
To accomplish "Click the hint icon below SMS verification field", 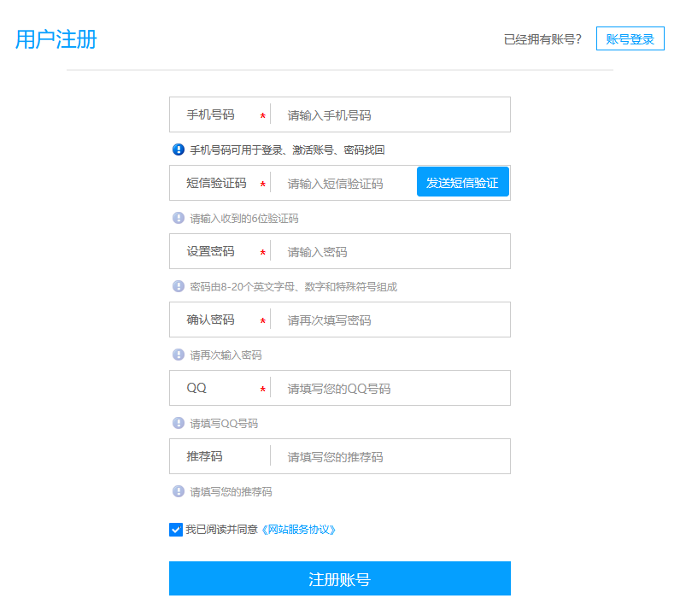I will [x=179, y=218].
